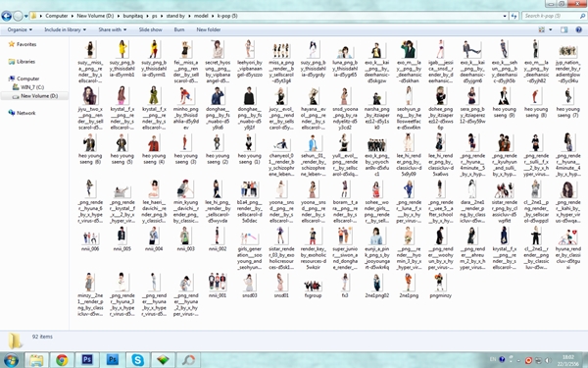Click the magnifier icon in the search box
The width and height of the screenshot is (588, 368).
tap(582, 16)
